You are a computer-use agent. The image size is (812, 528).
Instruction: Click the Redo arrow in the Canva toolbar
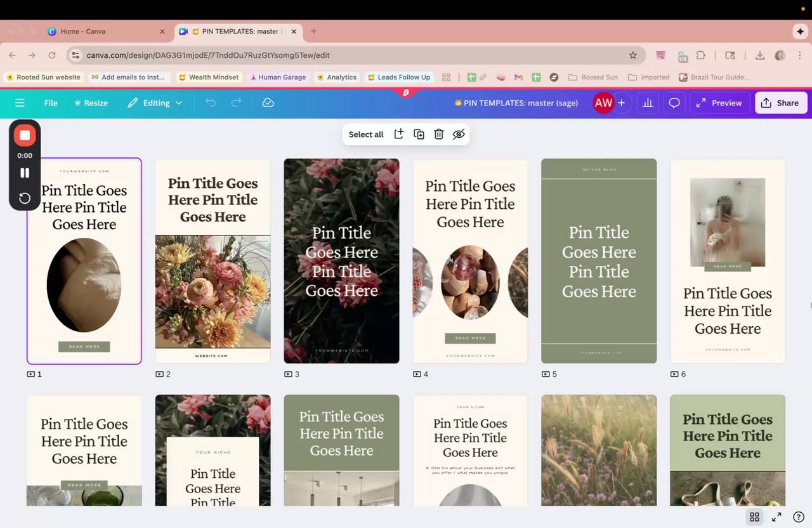(236, 103)
